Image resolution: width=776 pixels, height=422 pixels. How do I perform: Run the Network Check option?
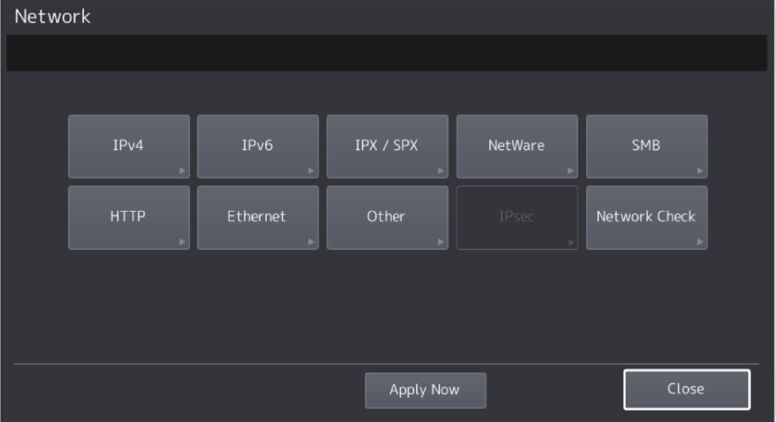[x=646, y=217]
